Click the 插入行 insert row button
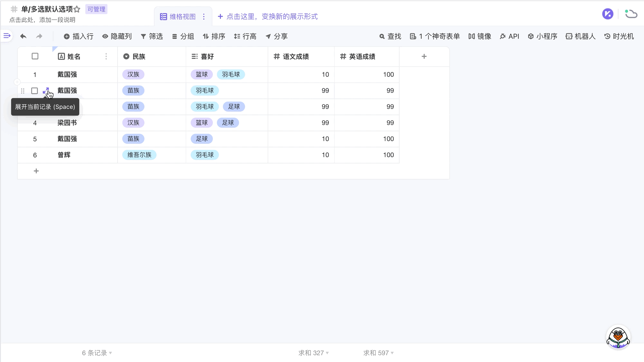644x362 pixels. (79, 36)
